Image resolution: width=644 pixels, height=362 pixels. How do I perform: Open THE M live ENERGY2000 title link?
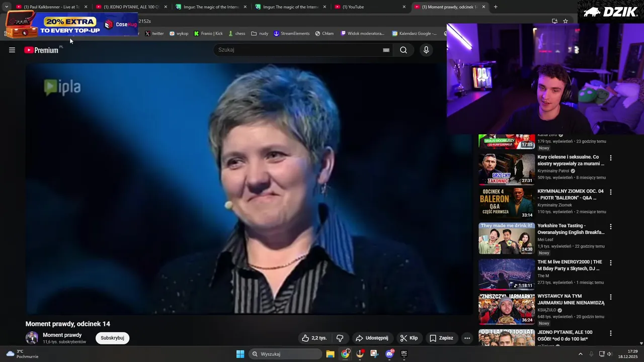pos(570,265)
